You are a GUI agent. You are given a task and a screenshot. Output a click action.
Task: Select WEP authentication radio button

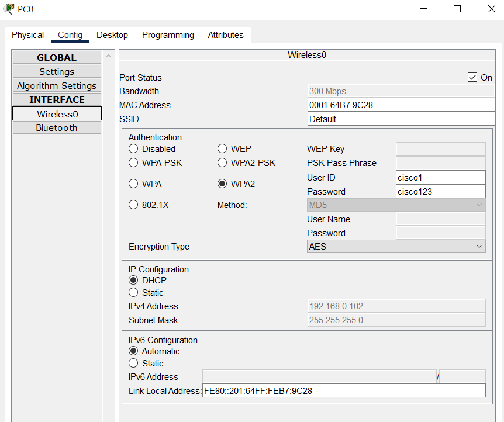click(x=222, y=149)
